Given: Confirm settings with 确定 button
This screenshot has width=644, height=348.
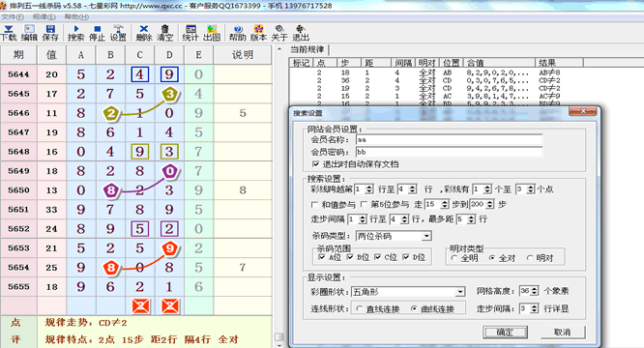Looking at the screenshot, I should click(x=505, y=332).
